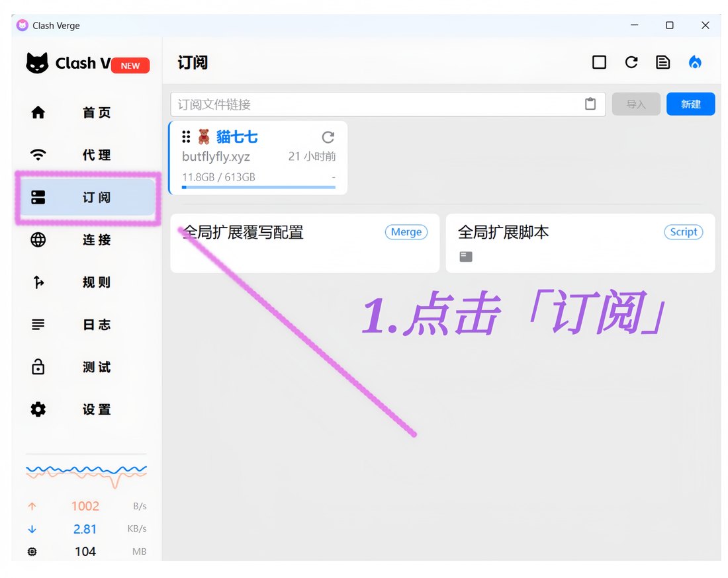
Task: Click the logs lines icon
Action: pos(38,324)
